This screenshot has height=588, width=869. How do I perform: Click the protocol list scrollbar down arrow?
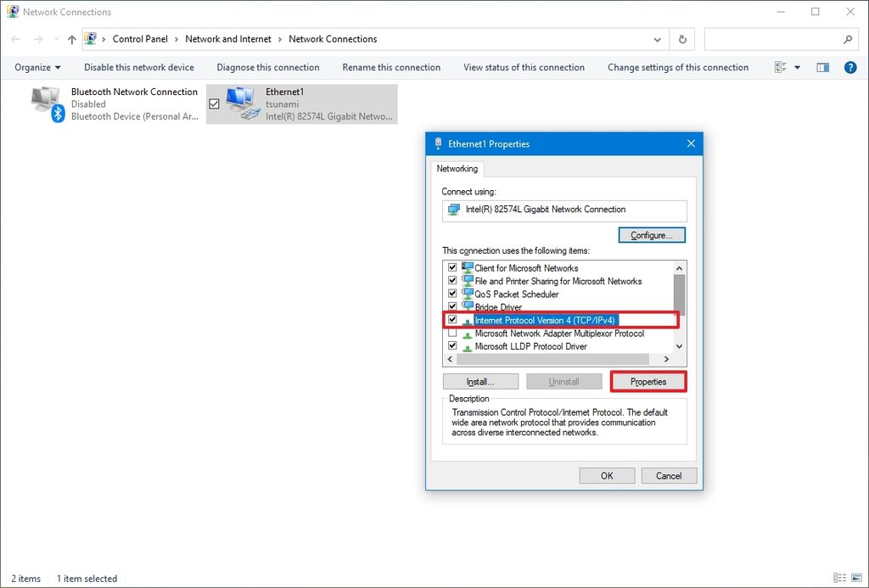pyautogui.click(x=678, y=345)
